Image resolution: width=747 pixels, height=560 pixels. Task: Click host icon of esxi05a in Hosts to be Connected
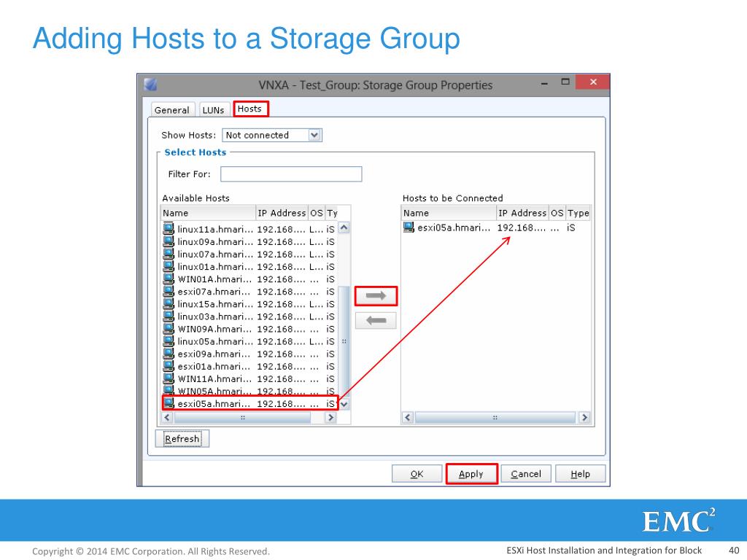(409, 227)
